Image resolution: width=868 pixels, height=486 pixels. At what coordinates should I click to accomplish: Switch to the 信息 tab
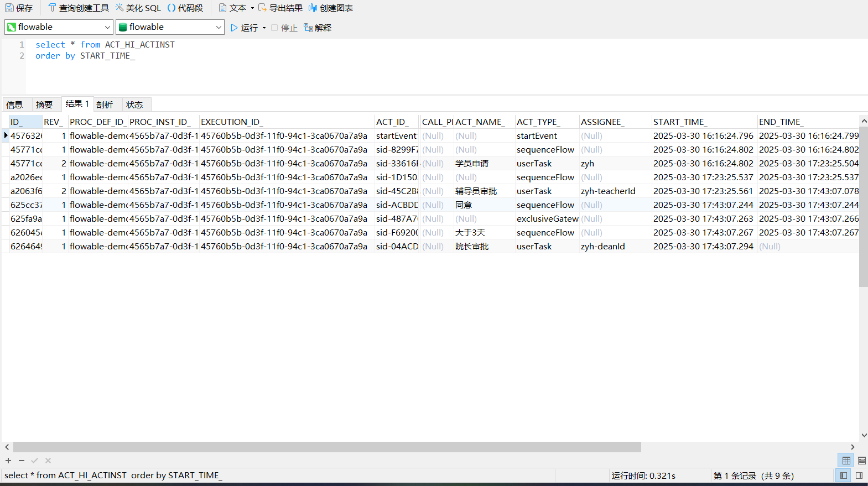[14, 104]
